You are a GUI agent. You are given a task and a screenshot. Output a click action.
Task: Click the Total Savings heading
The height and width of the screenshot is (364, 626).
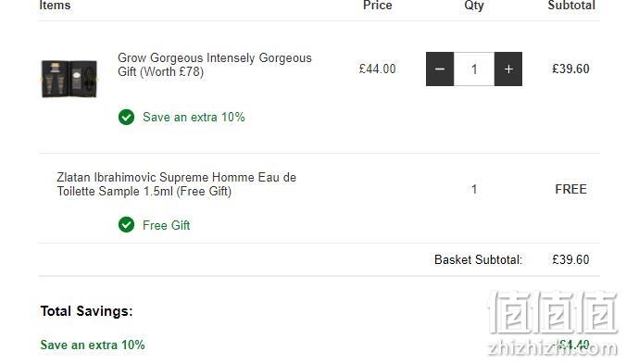[86, 311]
